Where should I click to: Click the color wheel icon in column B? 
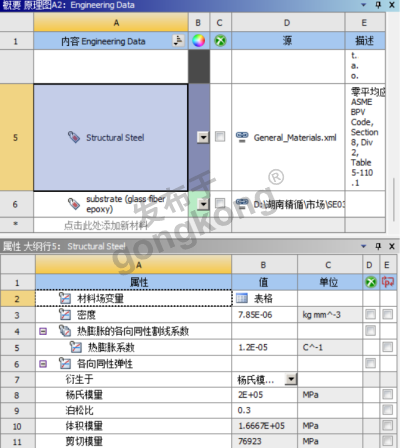coord(199,41)
